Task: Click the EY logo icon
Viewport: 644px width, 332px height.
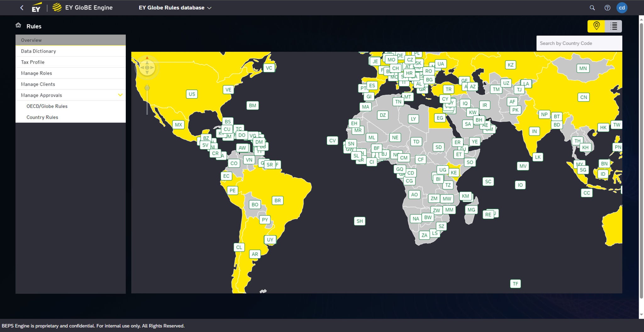Action: (x=36, y=8)
